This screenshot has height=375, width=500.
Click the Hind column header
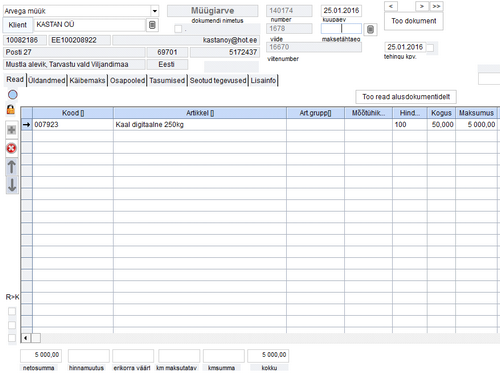410,113
